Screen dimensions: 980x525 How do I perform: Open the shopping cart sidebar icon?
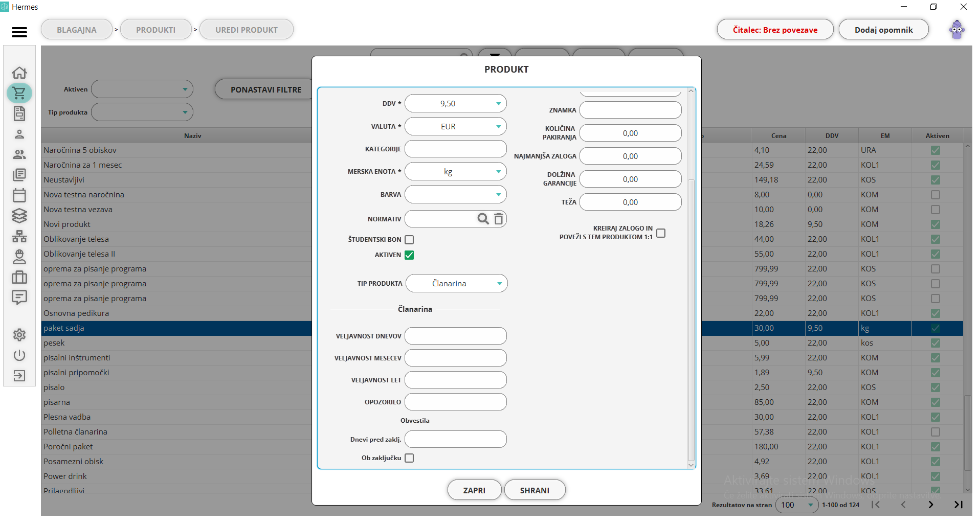19,93
